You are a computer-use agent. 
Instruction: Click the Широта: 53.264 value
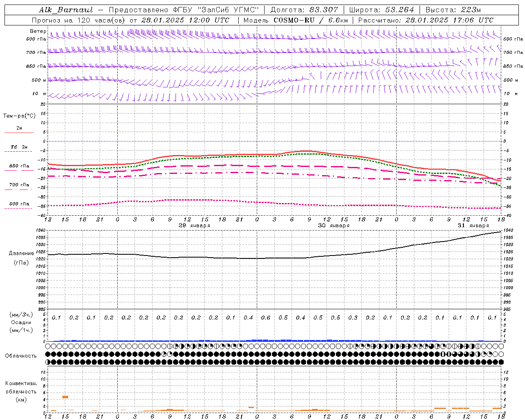tap(381, 10)
